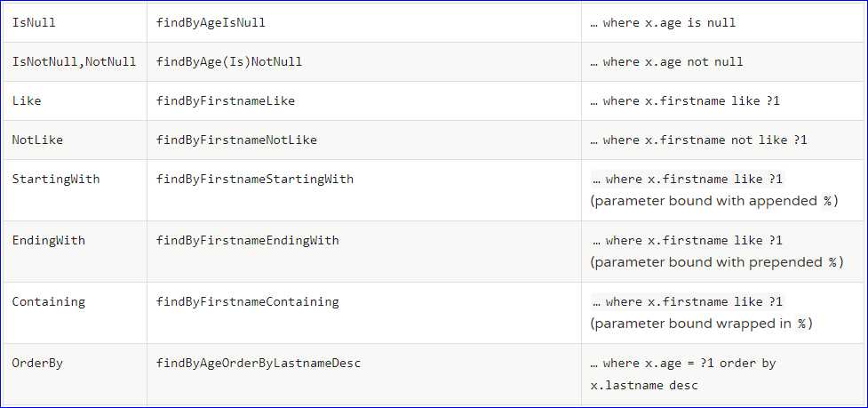
Task: Select findByAge(Is)NotNull sample method
Action: click(229, 61)
